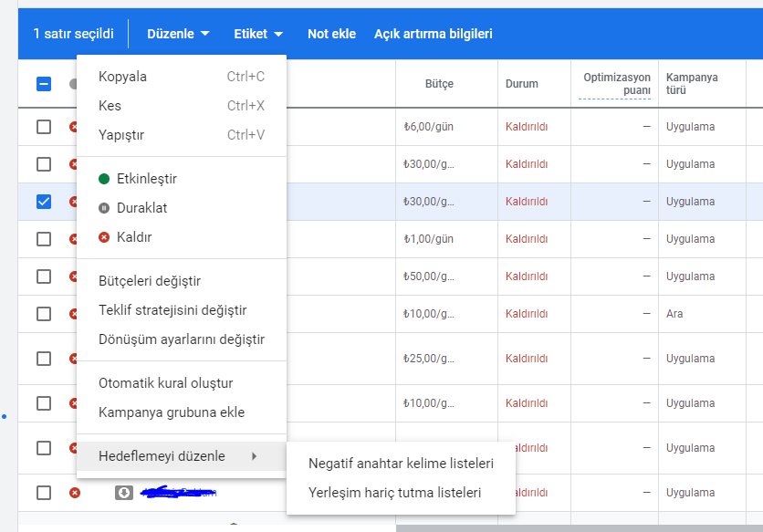Screen dimensions: 763x532
Task: Click the ₺6,00/gün budget cell
Action: coord(429,127)
